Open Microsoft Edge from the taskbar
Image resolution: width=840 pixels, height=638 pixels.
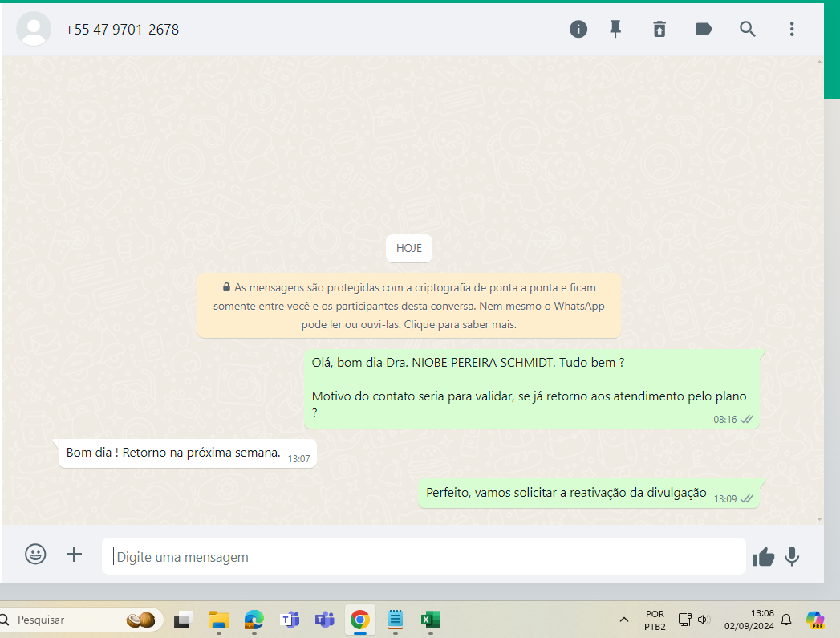pyautogui.click(x=254, y=620)
